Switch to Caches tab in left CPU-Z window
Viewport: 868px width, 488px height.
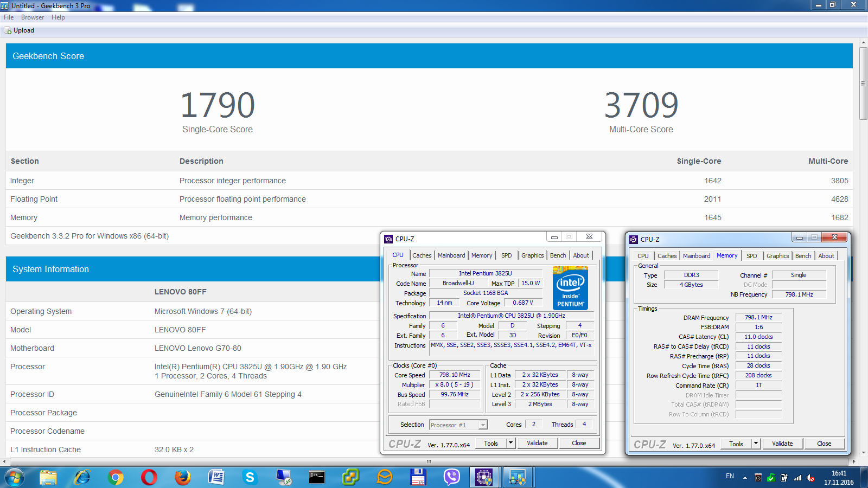point(422,255)
